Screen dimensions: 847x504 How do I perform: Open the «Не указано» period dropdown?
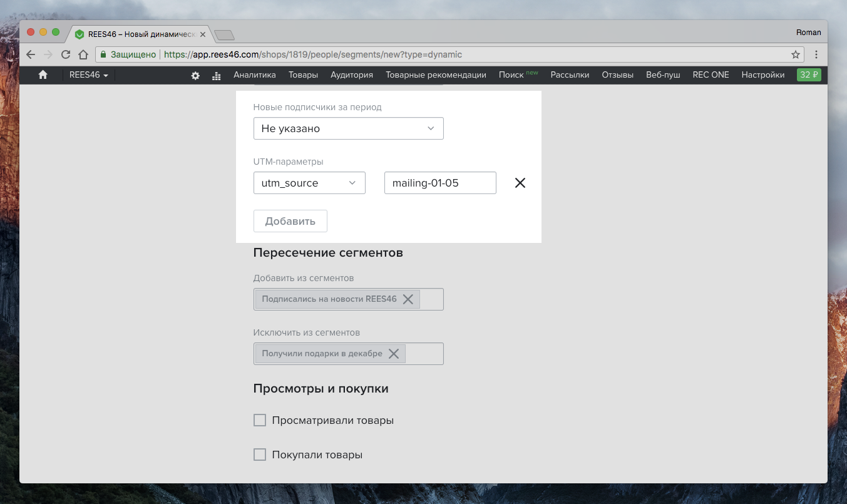[348, 128]
